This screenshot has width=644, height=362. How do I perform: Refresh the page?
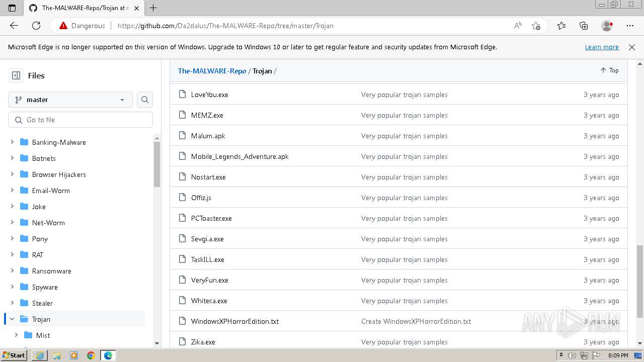pos(36,26)
